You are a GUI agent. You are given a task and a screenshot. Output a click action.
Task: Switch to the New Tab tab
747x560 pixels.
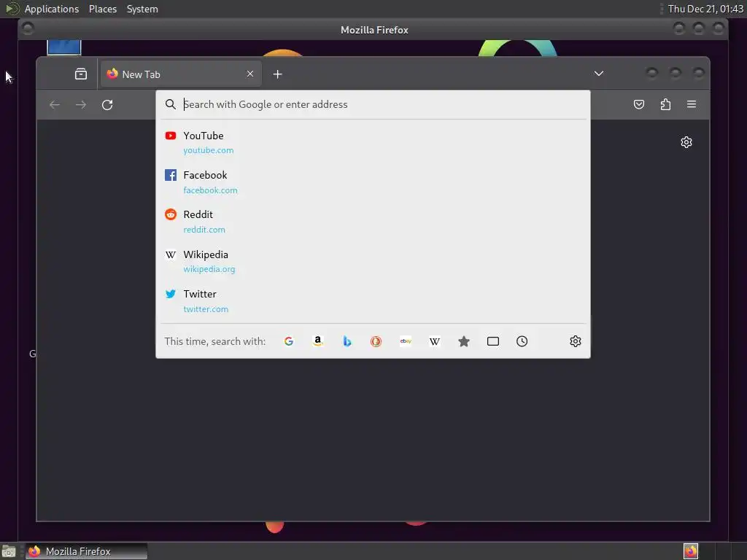[181, 74]
